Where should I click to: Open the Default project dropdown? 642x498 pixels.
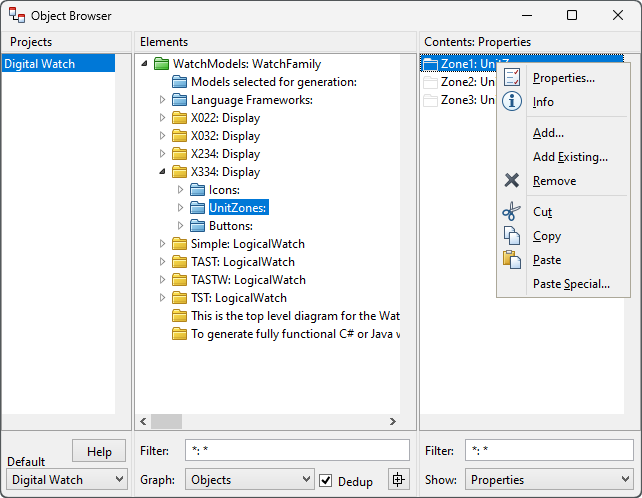(67, 480)
